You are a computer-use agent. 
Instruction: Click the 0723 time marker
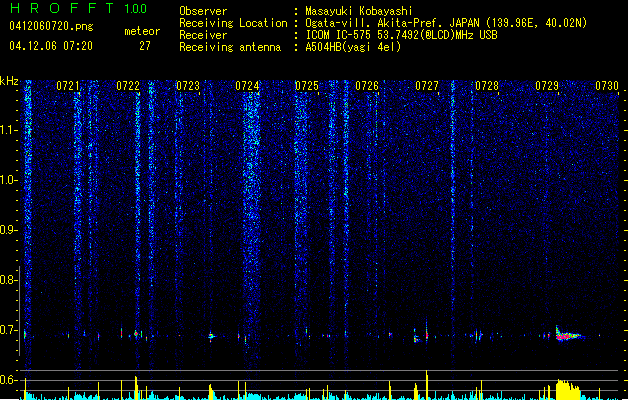tap(188, 86)
